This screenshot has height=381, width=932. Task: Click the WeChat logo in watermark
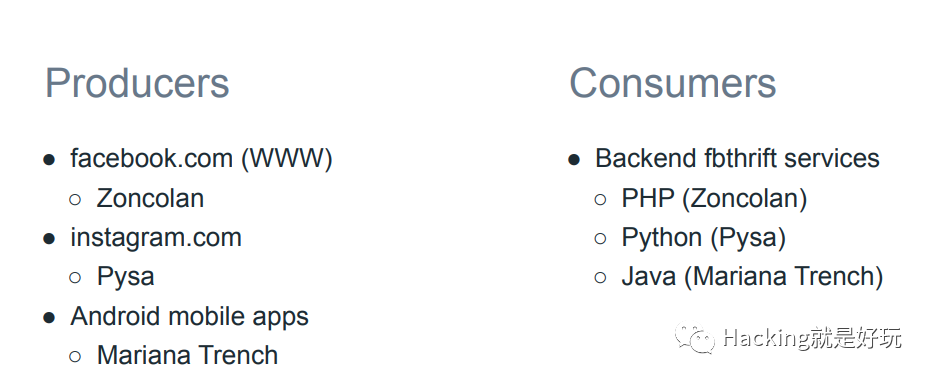pos(694,339)
